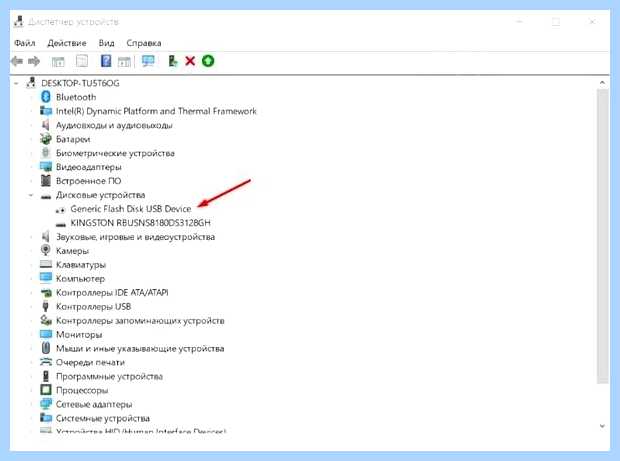Select the Системные устройства folder icon
Image resolution: width=620 pixels, height=461 pixels.
[x=46, y=418]
